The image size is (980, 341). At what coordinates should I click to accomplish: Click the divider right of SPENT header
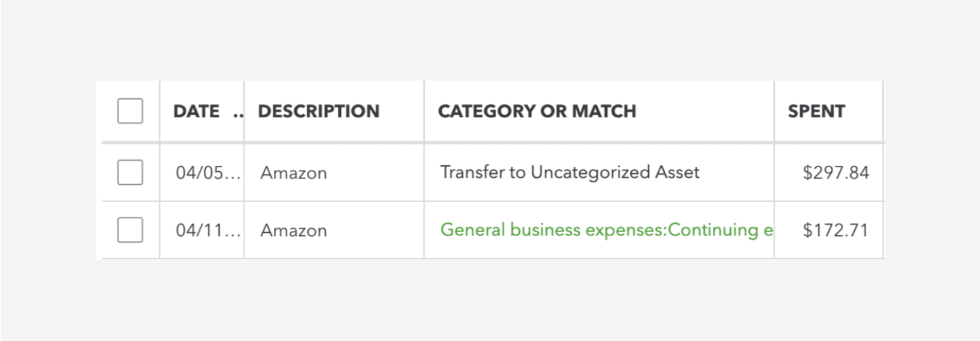coord(883,111)
